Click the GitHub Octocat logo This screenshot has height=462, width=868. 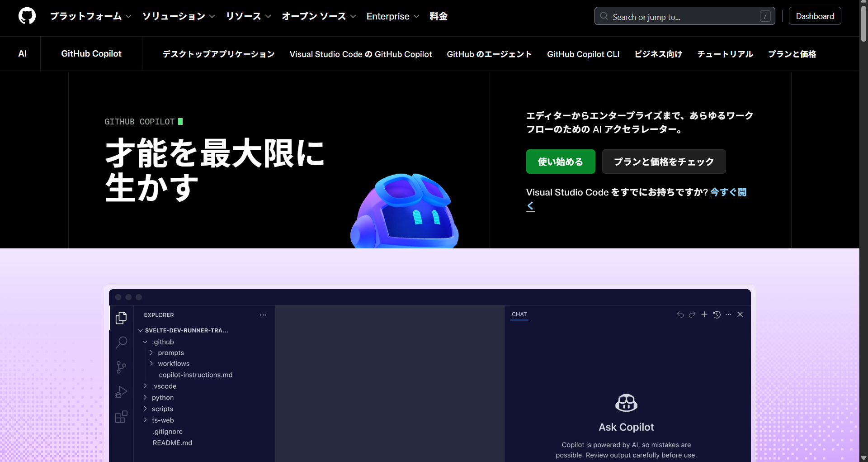(x=27, y=16)
